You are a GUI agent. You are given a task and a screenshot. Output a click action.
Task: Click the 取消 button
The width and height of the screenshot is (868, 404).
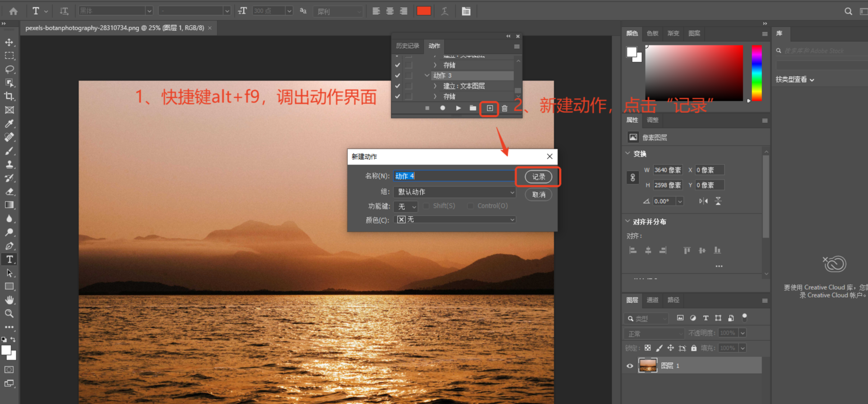pos(538,194)
